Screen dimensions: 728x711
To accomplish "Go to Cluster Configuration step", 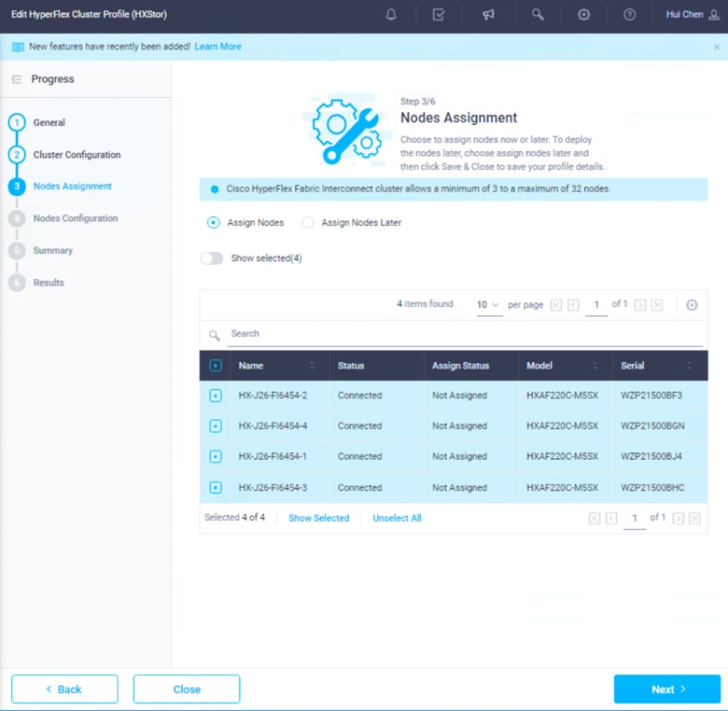I will tap(77, 155).
